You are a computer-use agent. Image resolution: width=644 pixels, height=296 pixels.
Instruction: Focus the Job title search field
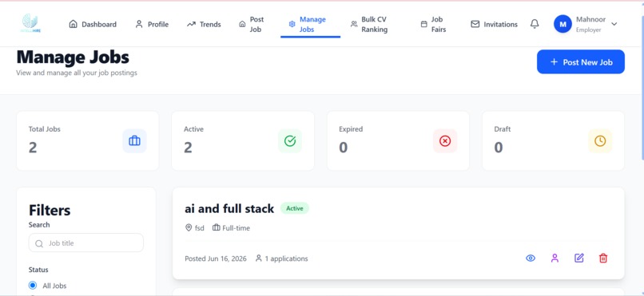pyautogui.click(x=86, y=243)
